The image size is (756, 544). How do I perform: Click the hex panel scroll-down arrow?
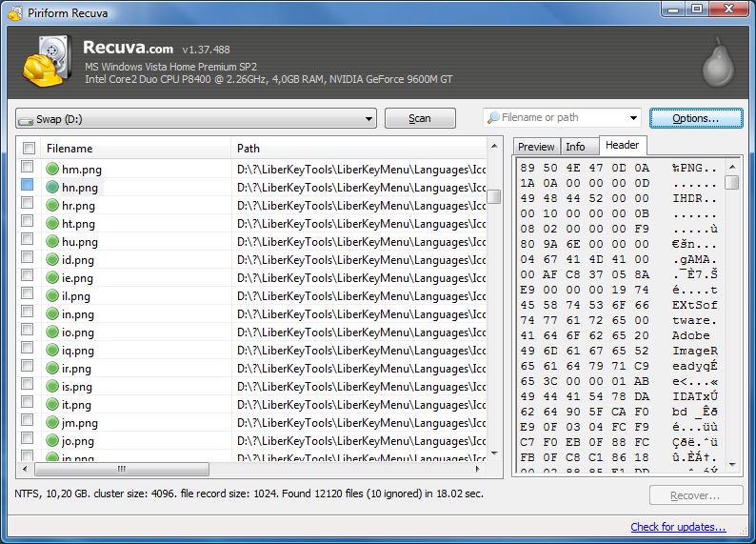[732, 465]
